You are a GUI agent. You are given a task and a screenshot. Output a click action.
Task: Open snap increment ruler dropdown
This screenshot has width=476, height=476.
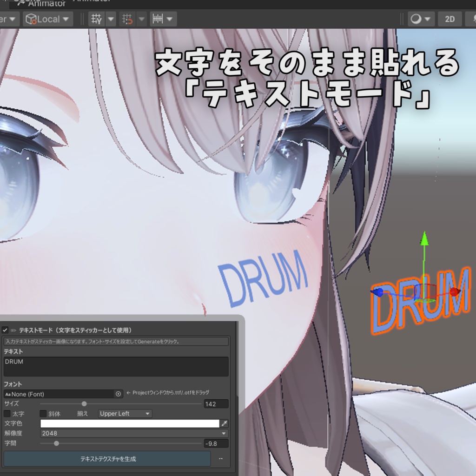click(x=163, y=19)
